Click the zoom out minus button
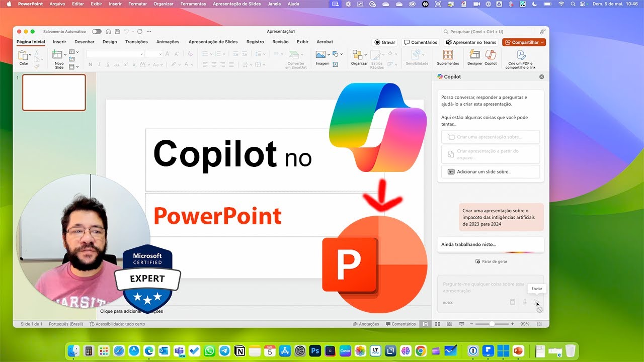Screen dimensions: 644x362 tap(471, 324)
